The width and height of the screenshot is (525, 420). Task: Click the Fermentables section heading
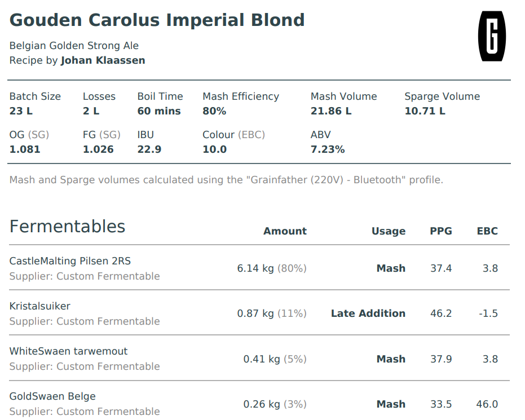(67, 227)
